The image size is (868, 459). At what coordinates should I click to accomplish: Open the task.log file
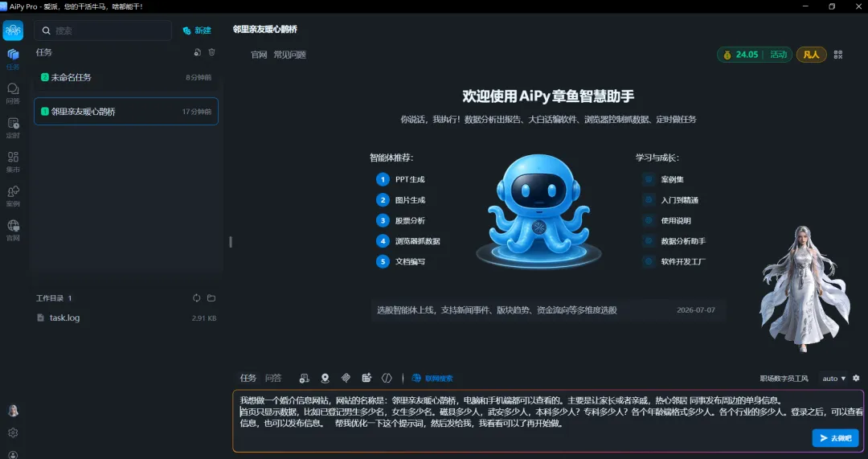pos(126,318)
